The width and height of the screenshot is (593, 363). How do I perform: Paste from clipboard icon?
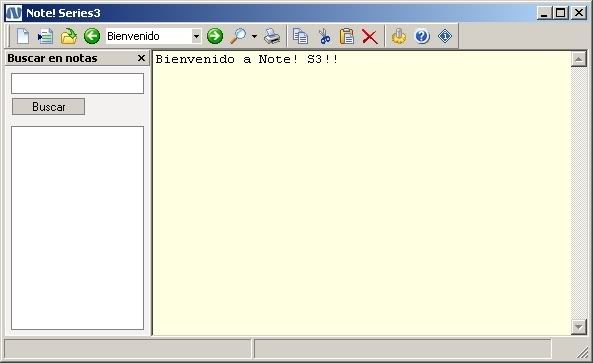click(347, 36)
